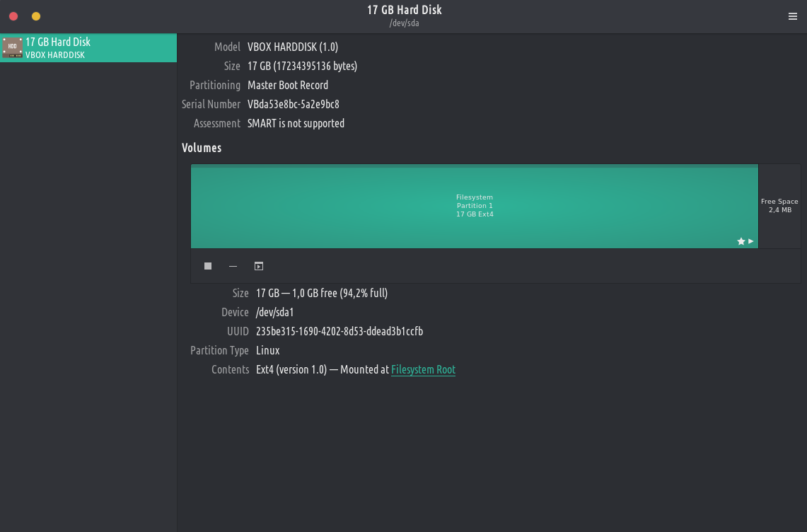
Task: Click the delete partition minus icon
Action: tap(233, 266)
